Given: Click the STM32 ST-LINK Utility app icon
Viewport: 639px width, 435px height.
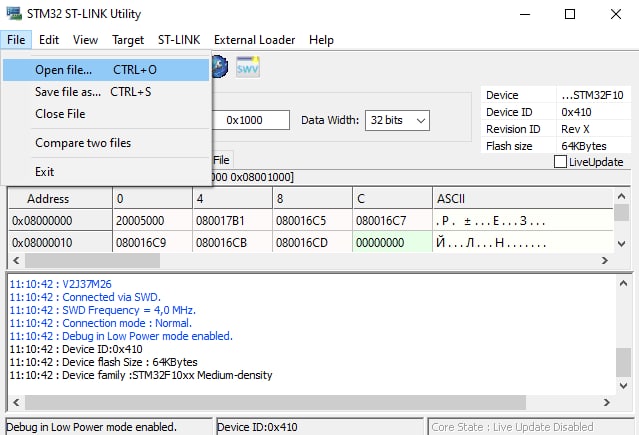Looking at the screenshot, I should click(14, 13).
